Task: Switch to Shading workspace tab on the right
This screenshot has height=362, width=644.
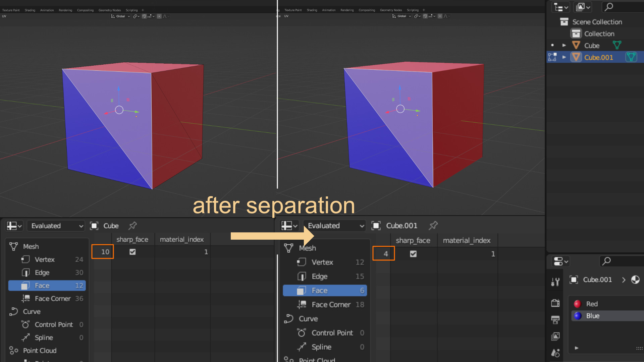Action: pos(312,10)
